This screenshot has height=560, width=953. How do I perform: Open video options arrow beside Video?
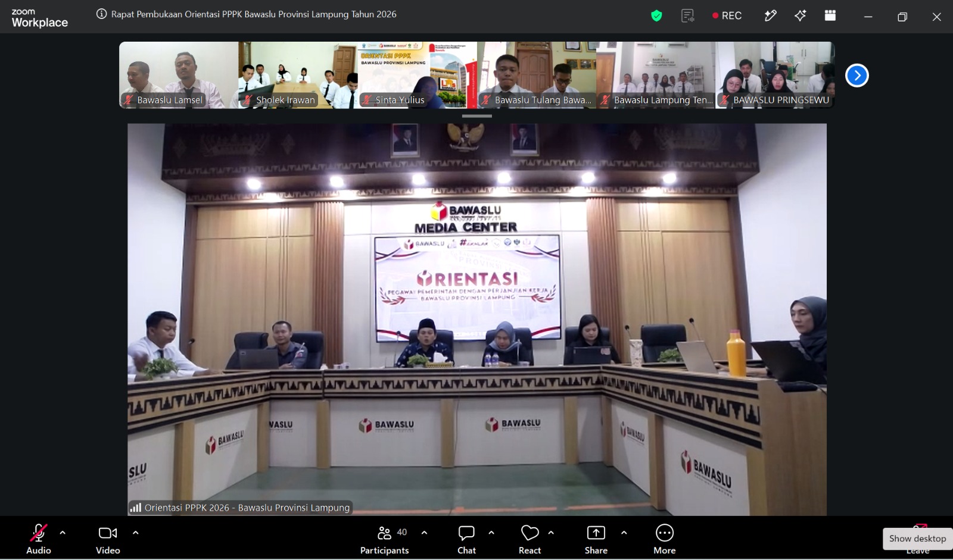pos(135,533)
